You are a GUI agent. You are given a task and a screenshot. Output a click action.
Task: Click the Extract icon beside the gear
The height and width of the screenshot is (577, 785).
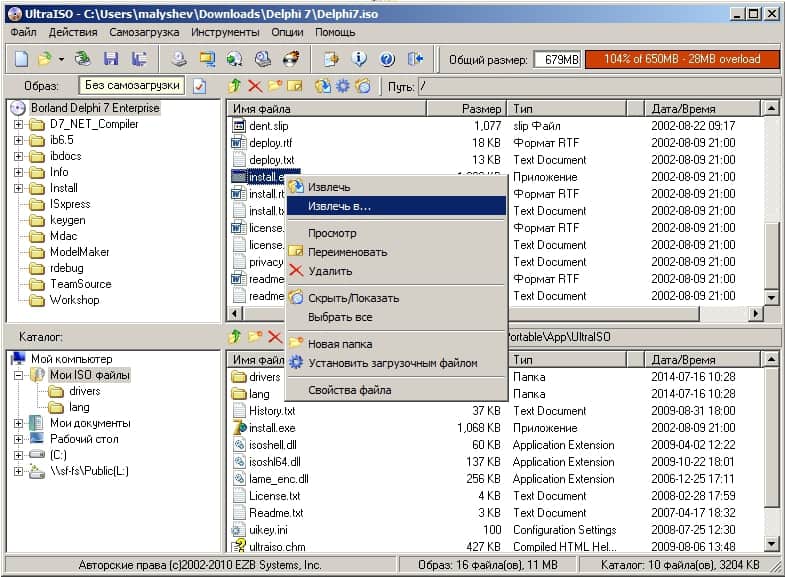point(322,86)
